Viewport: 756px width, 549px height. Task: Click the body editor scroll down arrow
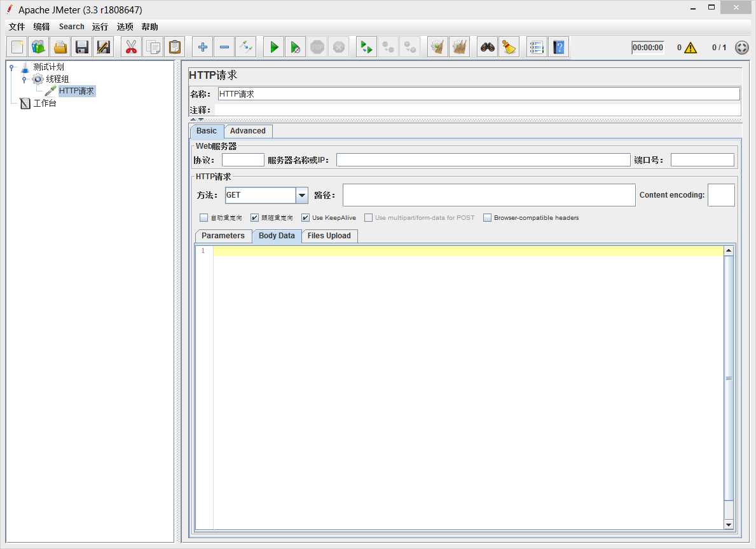pyautogui.click(x=729, y=524)
